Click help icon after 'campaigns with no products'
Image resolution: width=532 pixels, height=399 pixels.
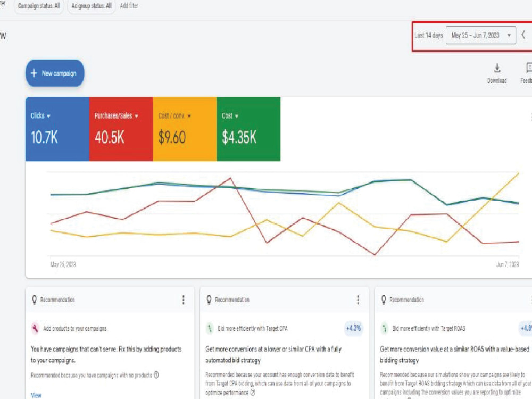156,375
